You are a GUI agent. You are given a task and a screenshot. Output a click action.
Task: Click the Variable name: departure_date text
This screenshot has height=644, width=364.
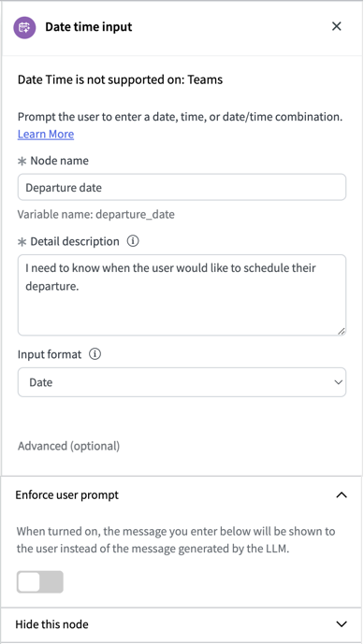tap(95, 214)
